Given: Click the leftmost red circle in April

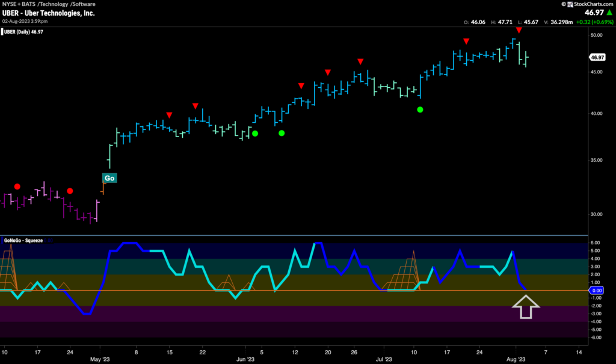Looking at the screenshot, I should (x=17, y=187).
